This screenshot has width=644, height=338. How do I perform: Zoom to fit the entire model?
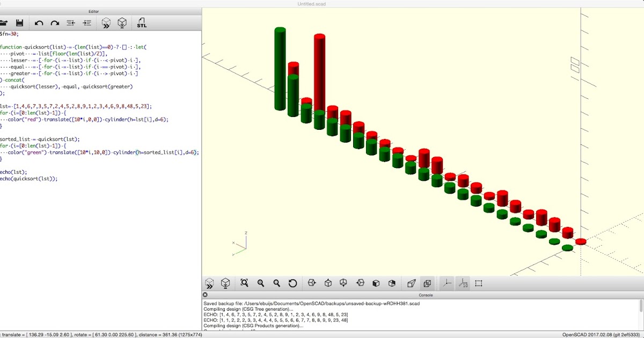point(245,283)
